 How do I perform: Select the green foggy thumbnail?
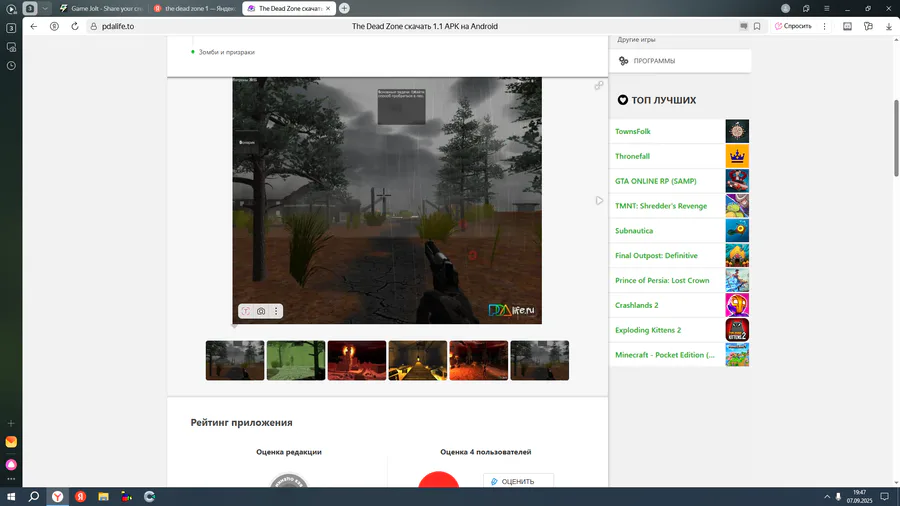pos(296,360)
